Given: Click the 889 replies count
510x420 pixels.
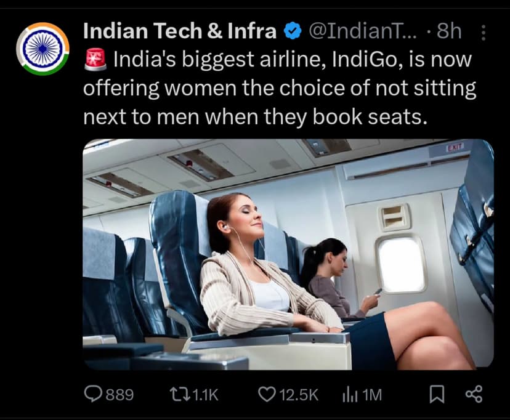Looking at the screenshot, I should point(119,395).
